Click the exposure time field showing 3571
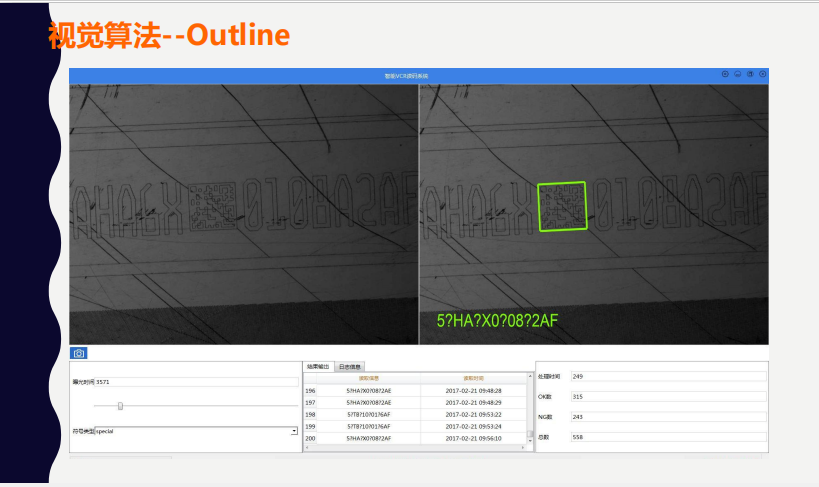The width and height of the screenshot is (819, 487). [x=195, y=381]
